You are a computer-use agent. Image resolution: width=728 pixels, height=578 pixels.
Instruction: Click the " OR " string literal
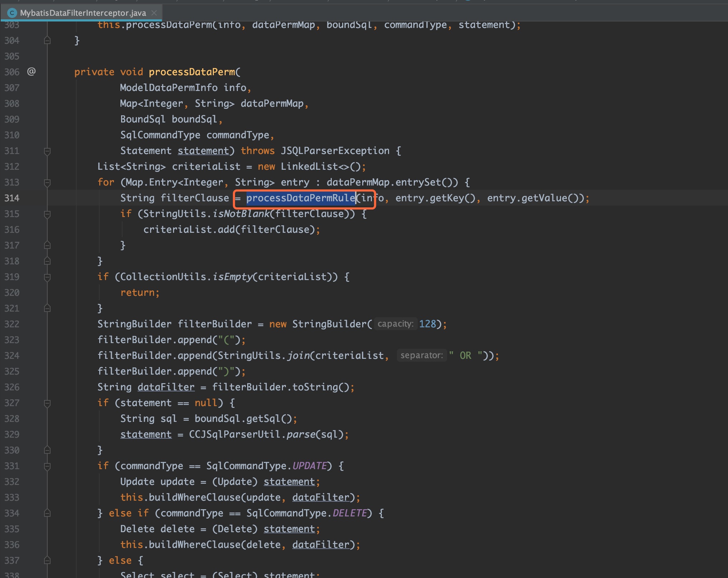pos(465,356)
